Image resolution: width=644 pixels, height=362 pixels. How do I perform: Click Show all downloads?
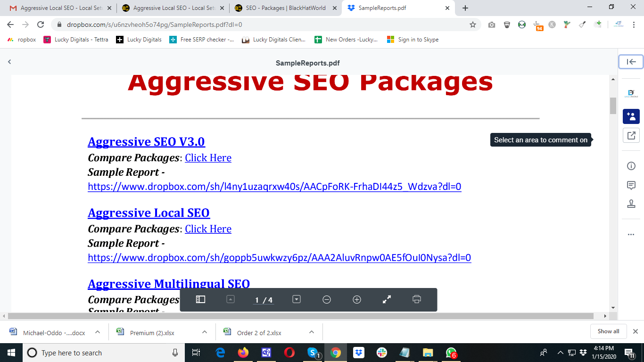[x=608, y=331]
